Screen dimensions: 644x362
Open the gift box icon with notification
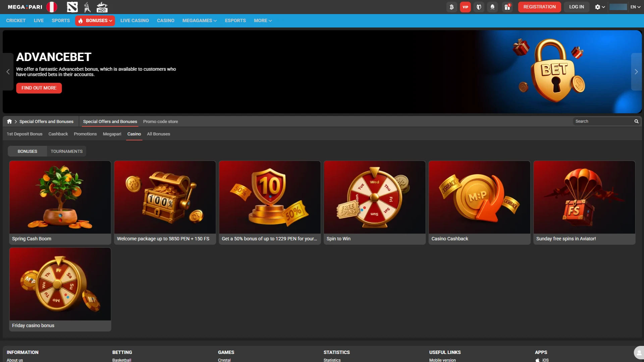click(507, 7)
